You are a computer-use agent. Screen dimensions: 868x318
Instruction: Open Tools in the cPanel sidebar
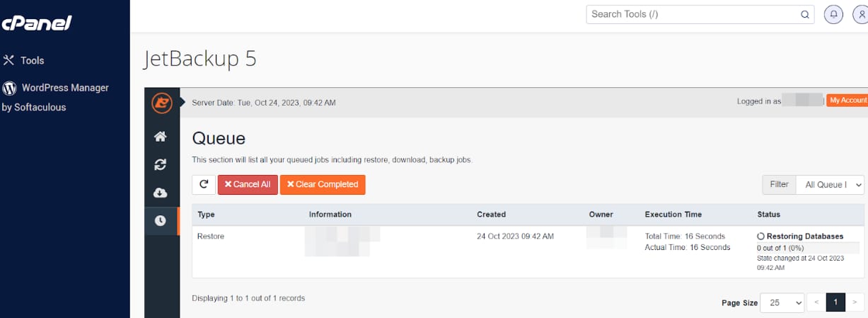click(23, 61)
